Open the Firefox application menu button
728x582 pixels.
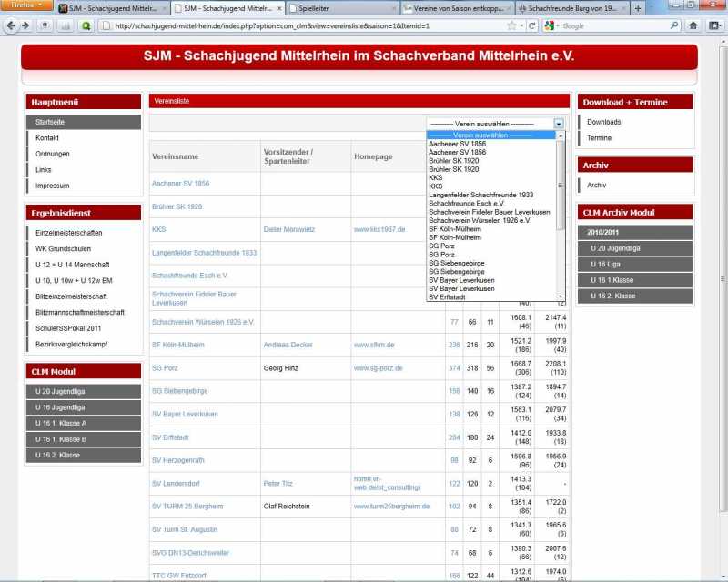(x=25, y=5)
